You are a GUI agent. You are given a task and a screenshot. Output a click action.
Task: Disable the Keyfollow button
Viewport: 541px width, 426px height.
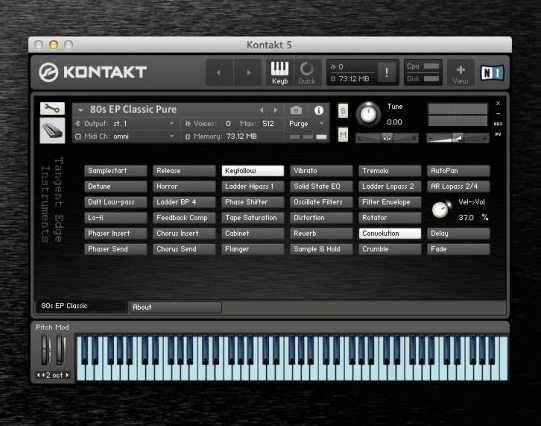coord(253,171)
